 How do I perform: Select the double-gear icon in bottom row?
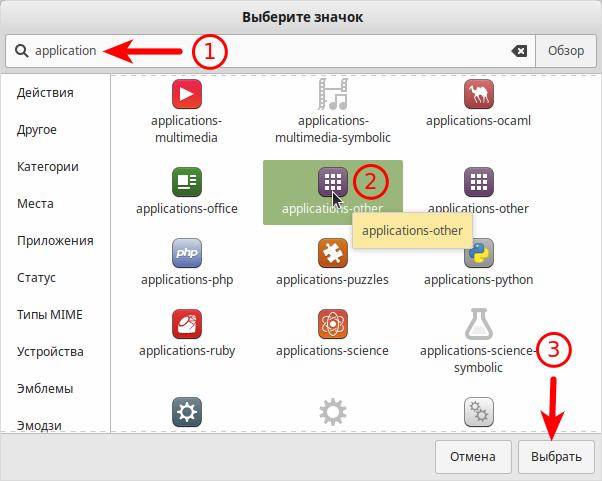(478, 412)
